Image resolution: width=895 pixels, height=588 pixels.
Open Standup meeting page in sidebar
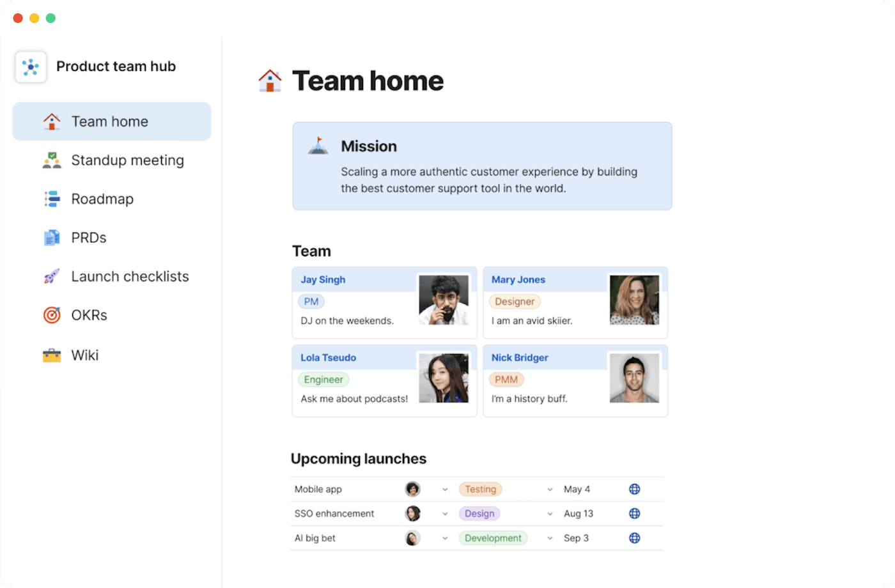click(x=127, y=160)
